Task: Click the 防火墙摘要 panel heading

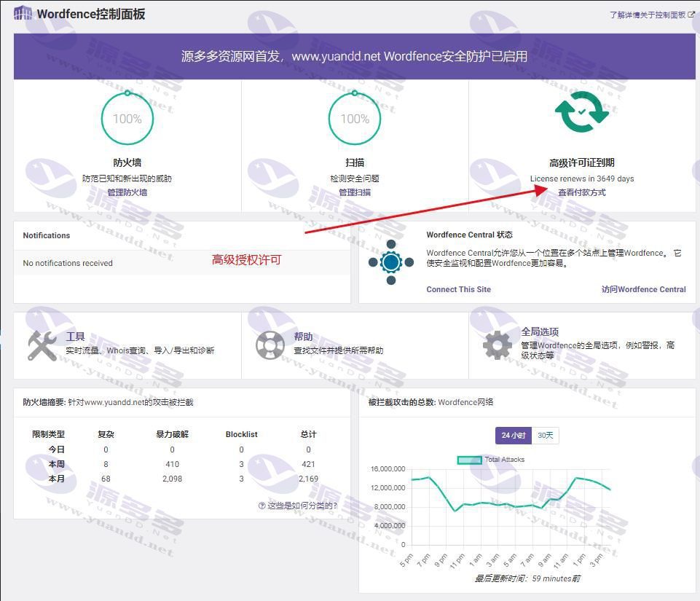Action: click(x=108, y=402)
